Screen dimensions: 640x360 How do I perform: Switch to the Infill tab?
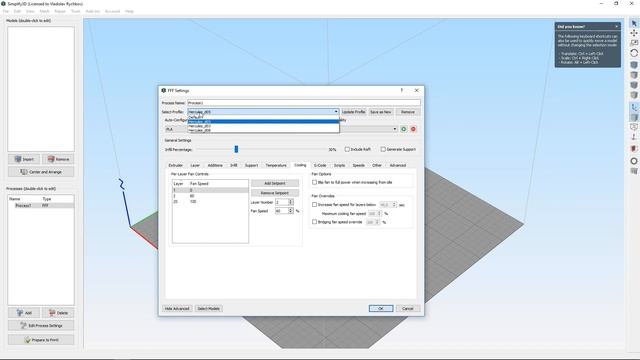coord(233,165)
